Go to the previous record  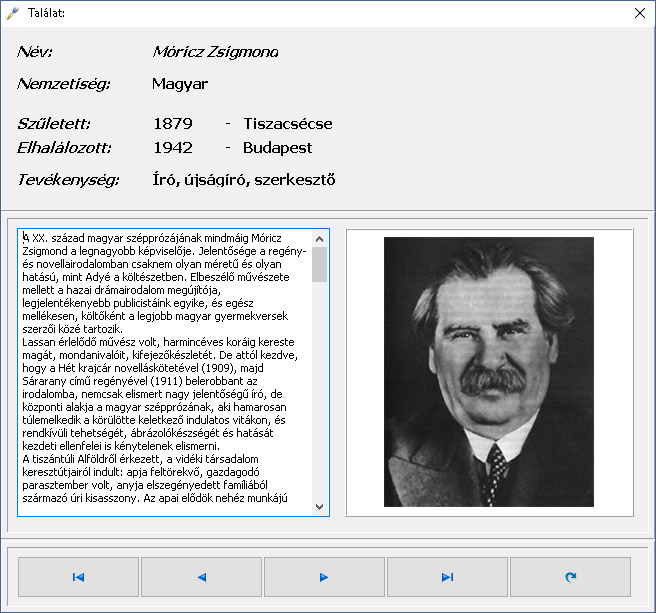201,577
